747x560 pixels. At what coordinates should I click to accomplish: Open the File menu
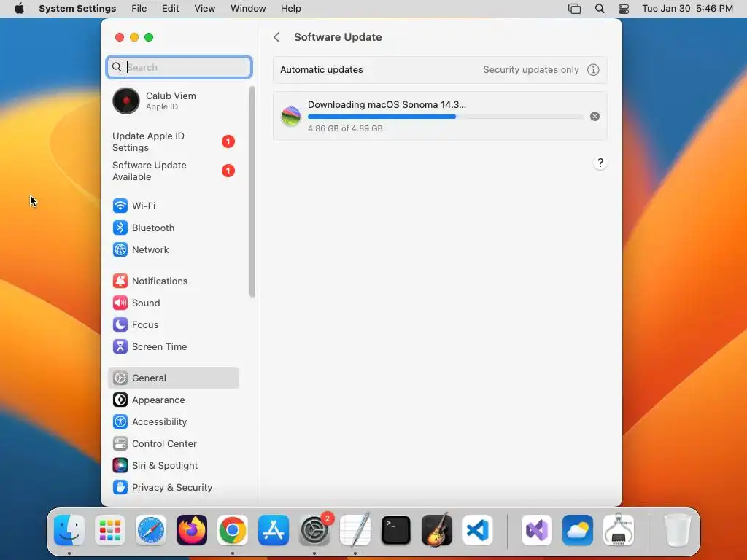coord(139,9)
